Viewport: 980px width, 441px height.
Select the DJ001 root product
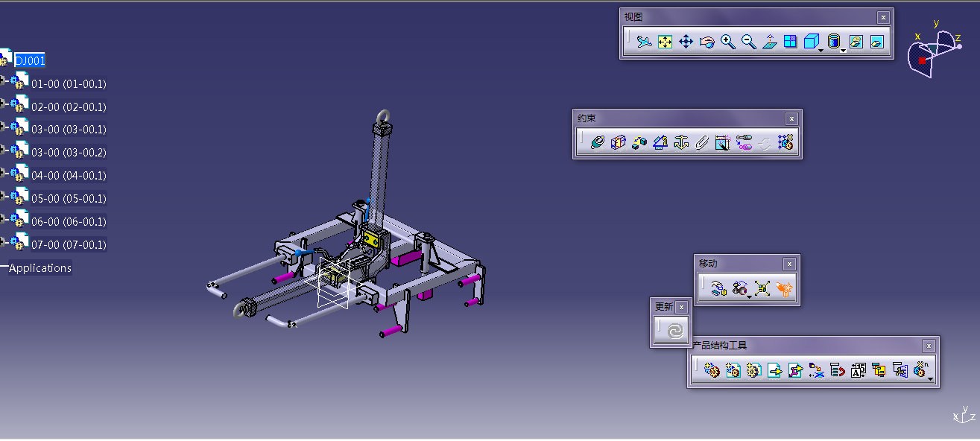point(30,60)
